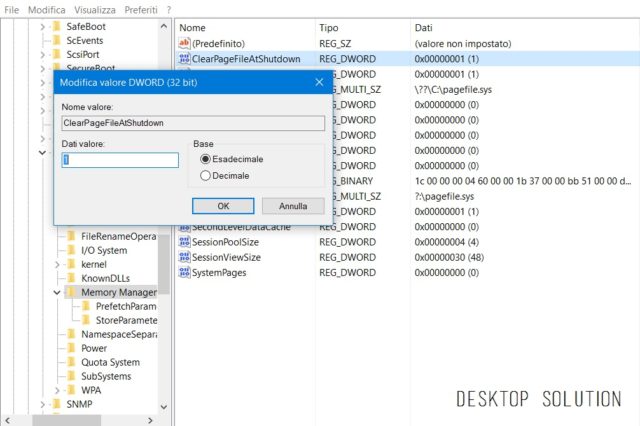Select the SessionViewSize value icon
This screenshot has width=640, height=426.
point(184,257)
